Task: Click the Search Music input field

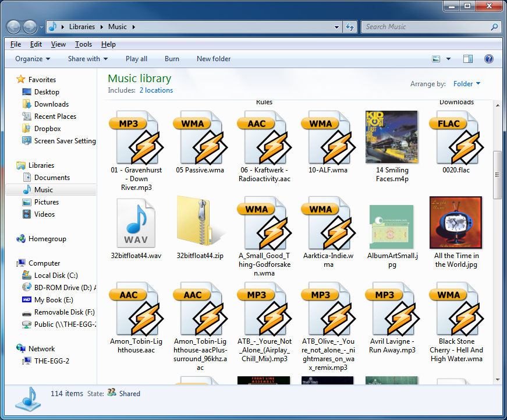Action: [x=425, y=27]
